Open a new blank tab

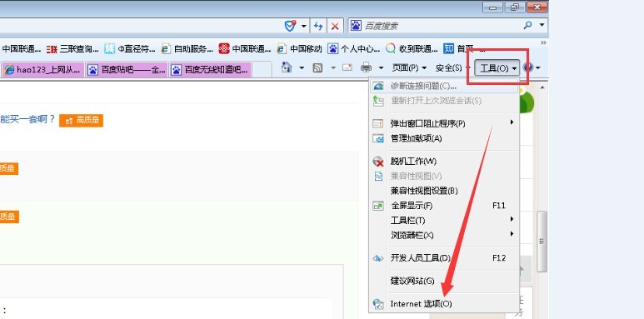pyautogui.click(x=262, y=69)
